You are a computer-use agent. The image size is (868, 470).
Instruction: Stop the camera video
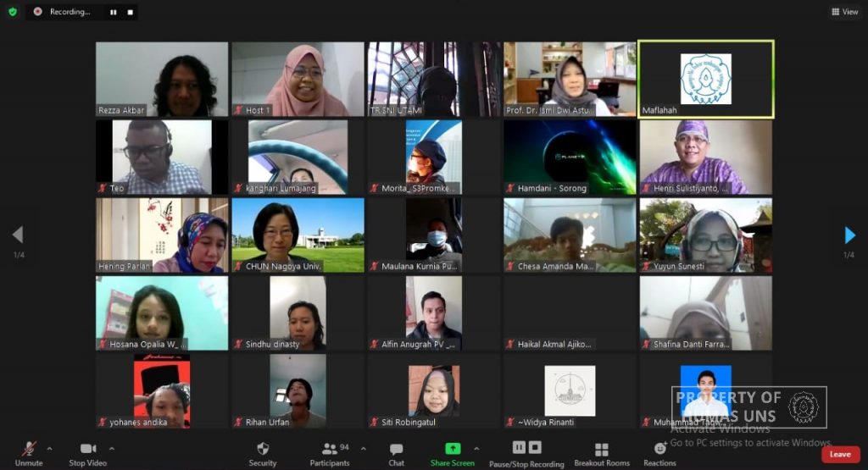point(87,453)
